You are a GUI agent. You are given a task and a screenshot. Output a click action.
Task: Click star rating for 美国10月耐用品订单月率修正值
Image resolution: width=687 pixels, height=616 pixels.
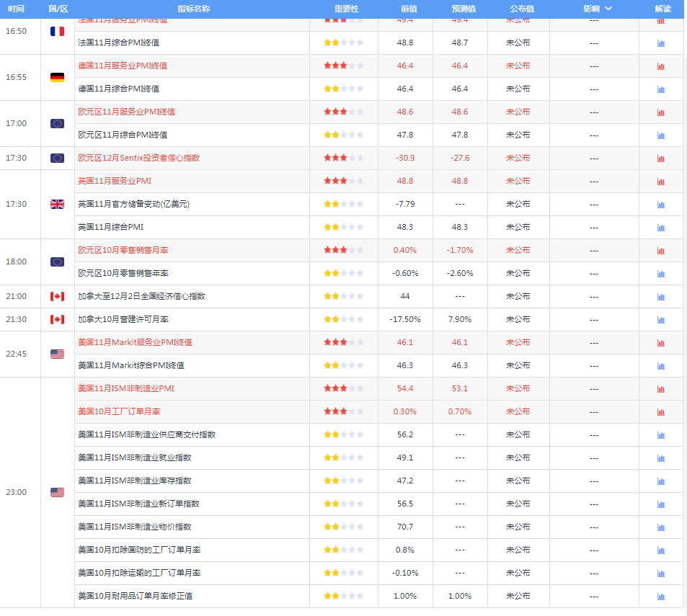343,596
